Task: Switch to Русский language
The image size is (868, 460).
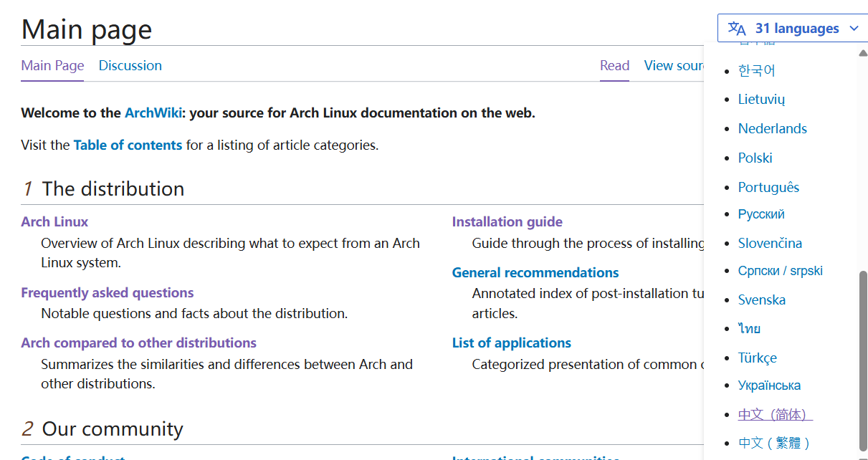Action: (761, 214)
